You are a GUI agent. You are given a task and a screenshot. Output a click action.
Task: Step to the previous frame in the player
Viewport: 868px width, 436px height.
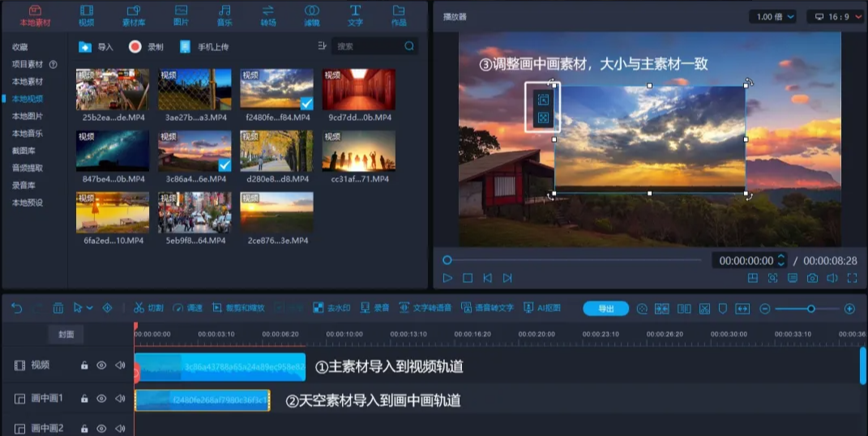coord(488,278)
